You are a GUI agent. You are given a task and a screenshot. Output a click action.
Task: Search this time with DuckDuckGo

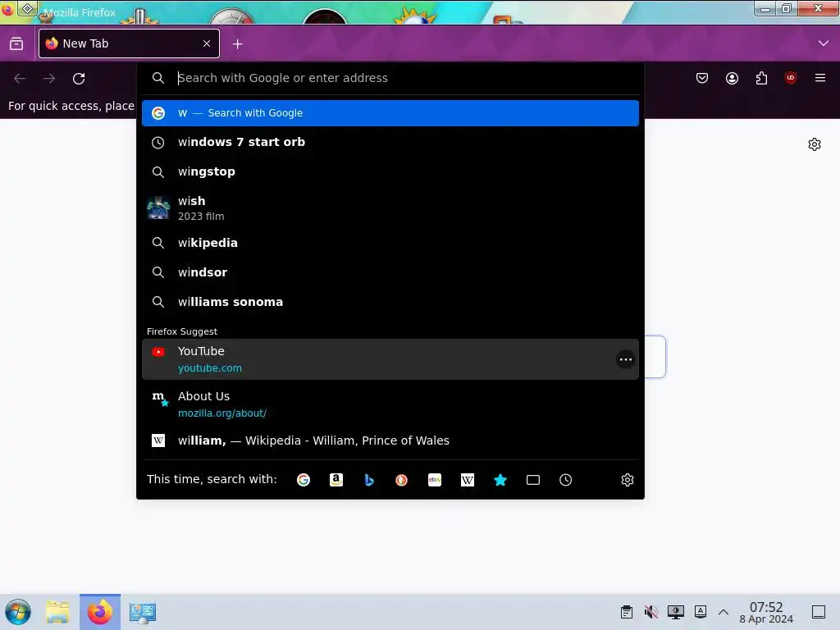401,480
